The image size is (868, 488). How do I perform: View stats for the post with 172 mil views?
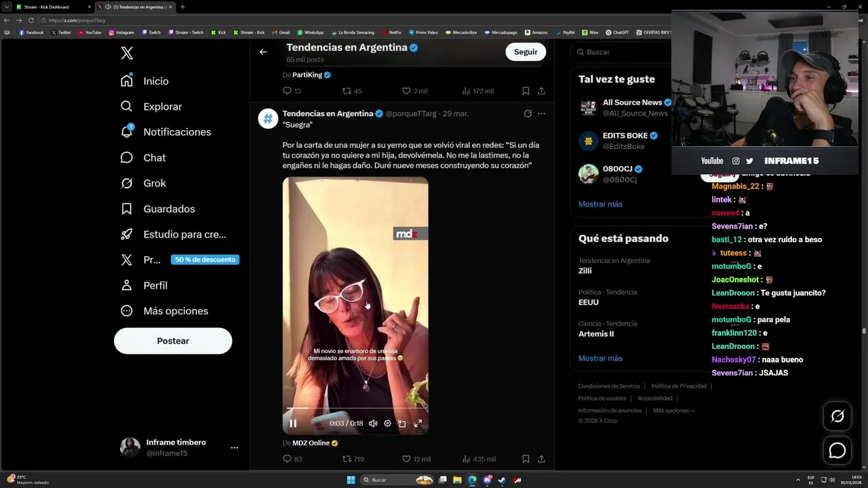[477, 91]
